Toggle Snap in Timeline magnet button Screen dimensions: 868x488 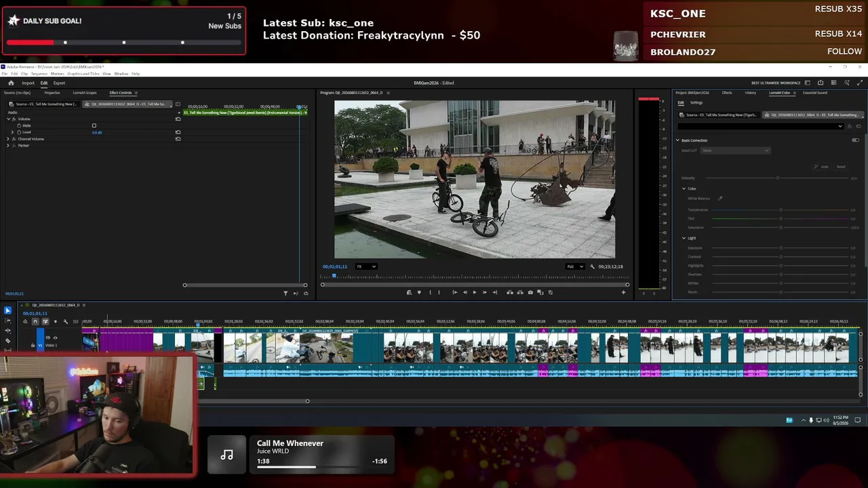click(35, 321)
